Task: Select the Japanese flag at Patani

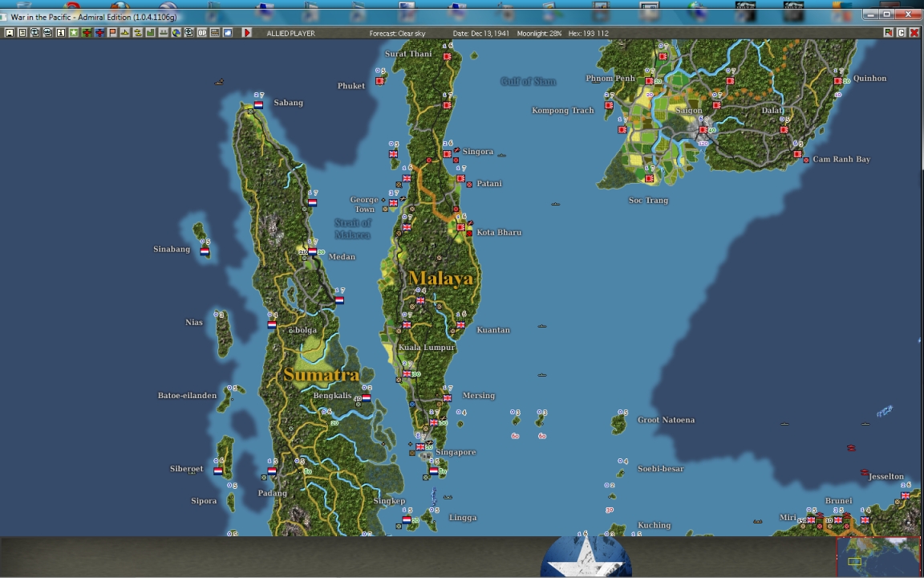Action: (460, 179)
